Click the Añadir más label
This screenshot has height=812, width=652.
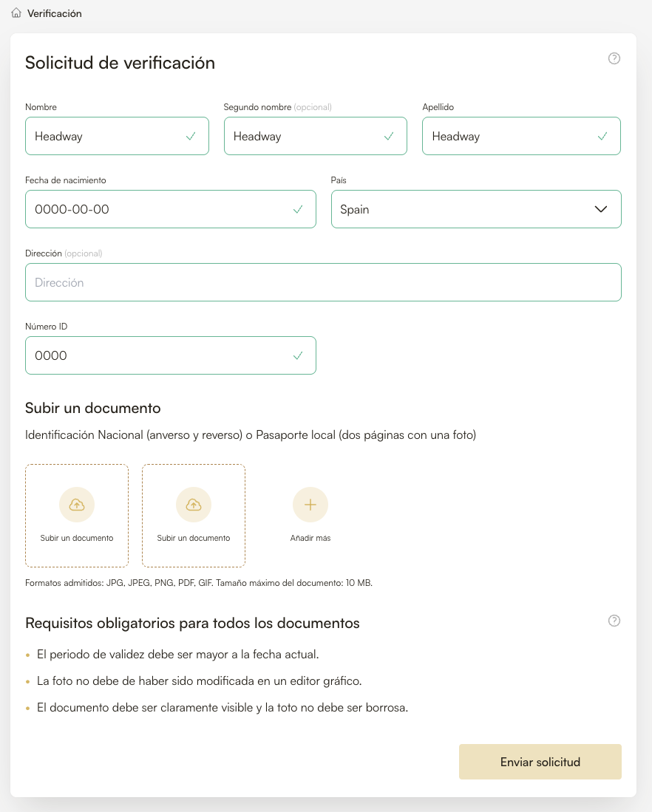point(310,538)
